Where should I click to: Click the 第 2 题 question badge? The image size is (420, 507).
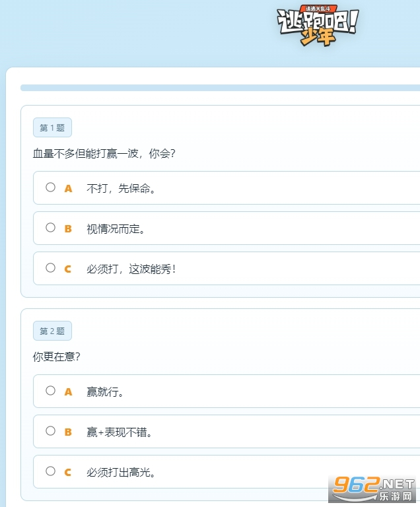click(x=52, y=331)
